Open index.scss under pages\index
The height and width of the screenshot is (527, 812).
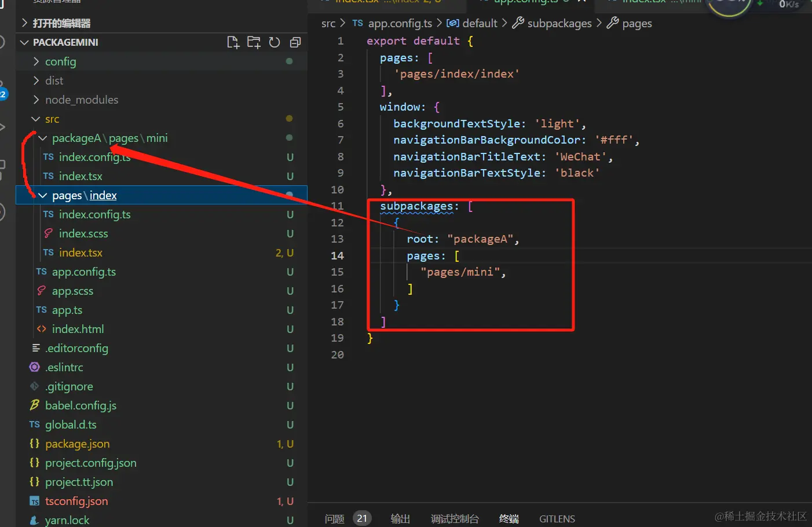coord(83,233)
